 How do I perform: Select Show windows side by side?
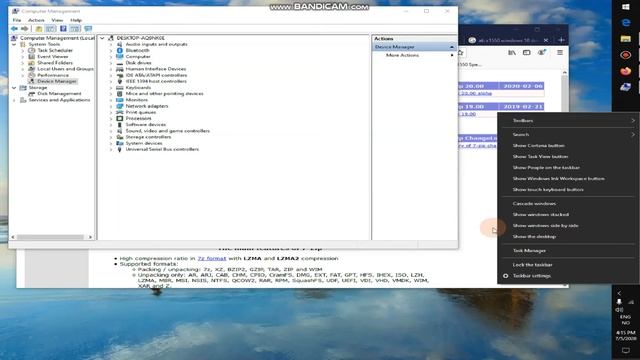coord(568,225)
